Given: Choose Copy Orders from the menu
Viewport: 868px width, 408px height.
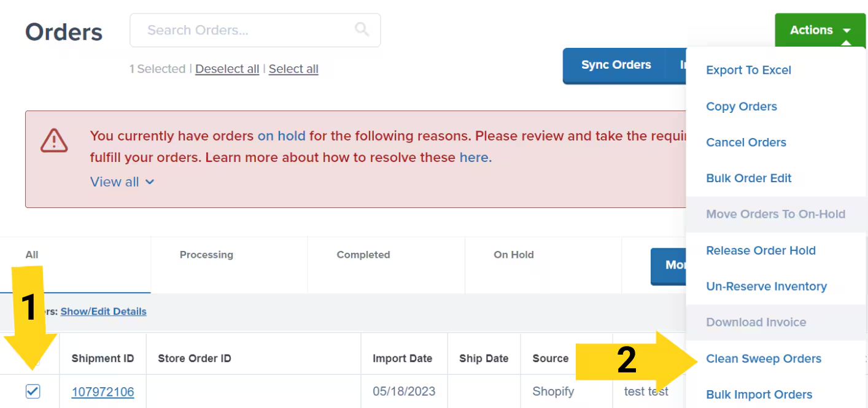Looking at the screenshot, I should coord(741,106).
